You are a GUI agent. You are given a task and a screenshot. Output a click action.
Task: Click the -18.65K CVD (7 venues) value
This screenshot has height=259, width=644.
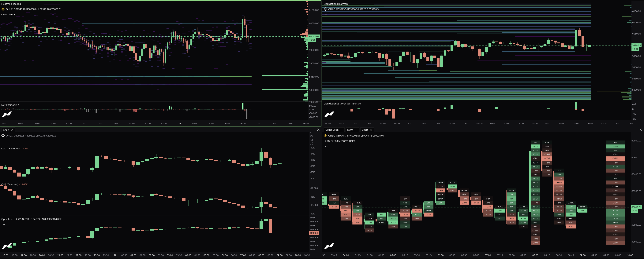pos(24,184)
